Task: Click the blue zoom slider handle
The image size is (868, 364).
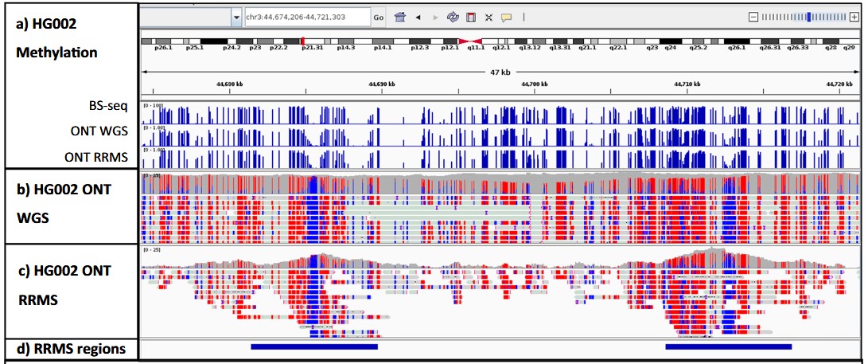Action: point(809,18)
